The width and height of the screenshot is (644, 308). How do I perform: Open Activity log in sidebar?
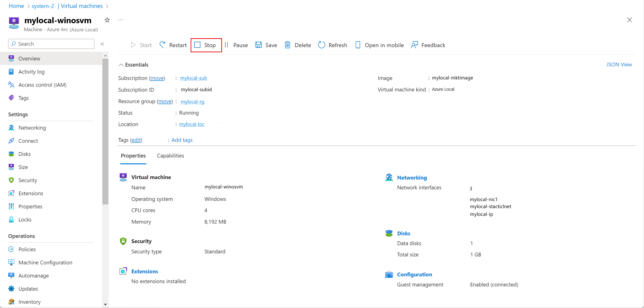click(x=31, y=72)
